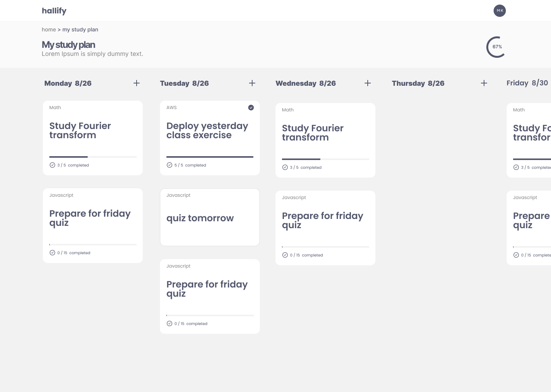Click the check icon on Tuesday's 'Prepare for friday quiz'
Image resolution: width=551 pixels, height=392 pixels.
pyautogui.click(x=170, y=323)
